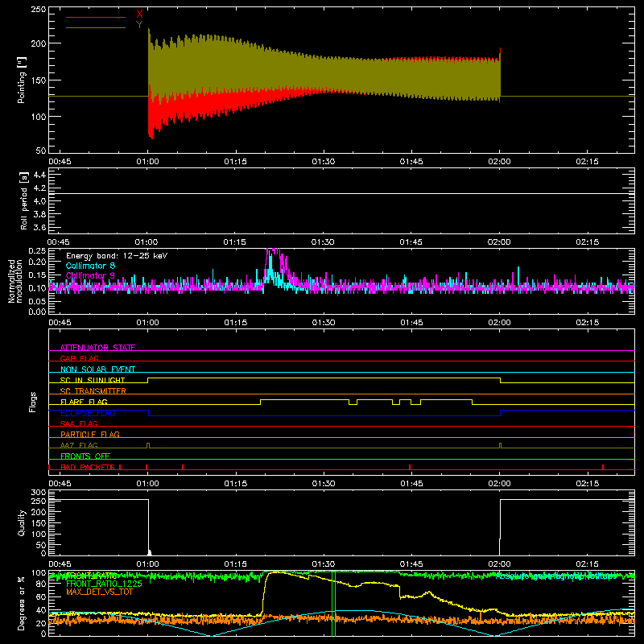Viewport: 644px width, 644px height.
Task: Click the 'Degrees or %' axis title
Action: [x=22, y=603]
